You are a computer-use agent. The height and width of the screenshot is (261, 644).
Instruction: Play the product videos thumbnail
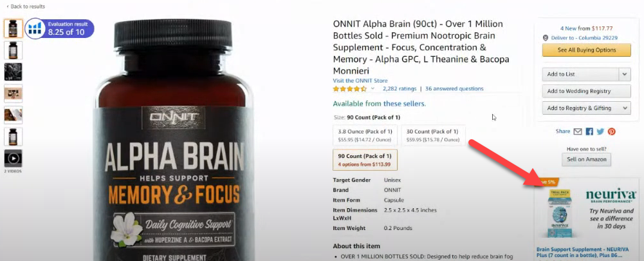[13, 159]
